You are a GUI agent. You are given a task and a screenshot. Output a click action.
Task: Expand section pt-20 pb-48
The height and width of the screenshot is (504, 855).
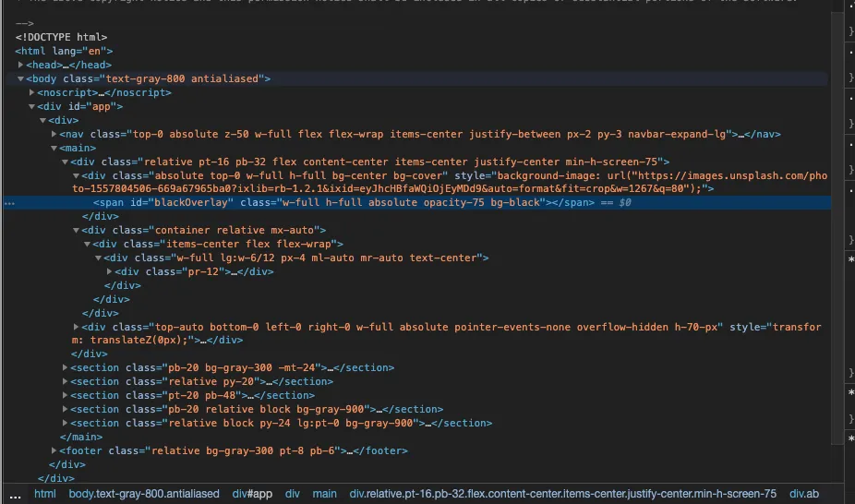65,395
